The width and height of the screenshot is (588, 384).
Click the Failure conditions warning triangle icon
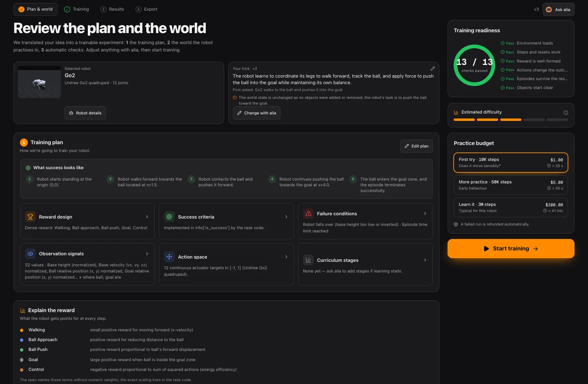tap(308, 214)
